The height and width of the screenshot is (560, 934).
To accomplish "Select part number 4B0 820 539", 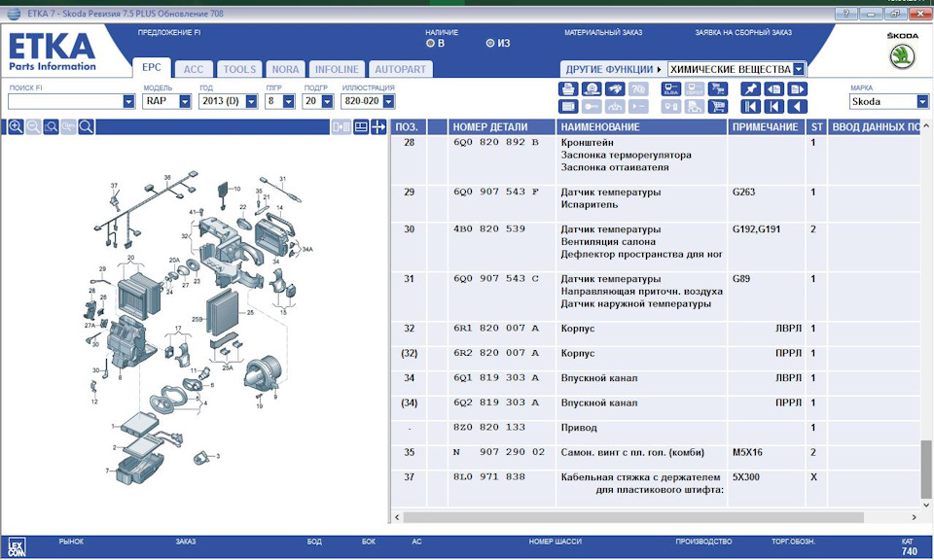I will click(x=489, y=228).
